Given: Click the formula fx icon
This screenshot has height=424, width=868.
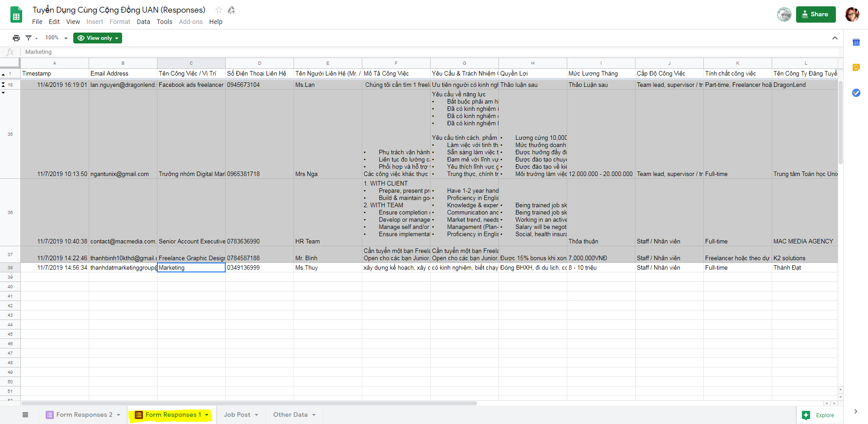Looking at the screenshot, I should pos(10,52).
